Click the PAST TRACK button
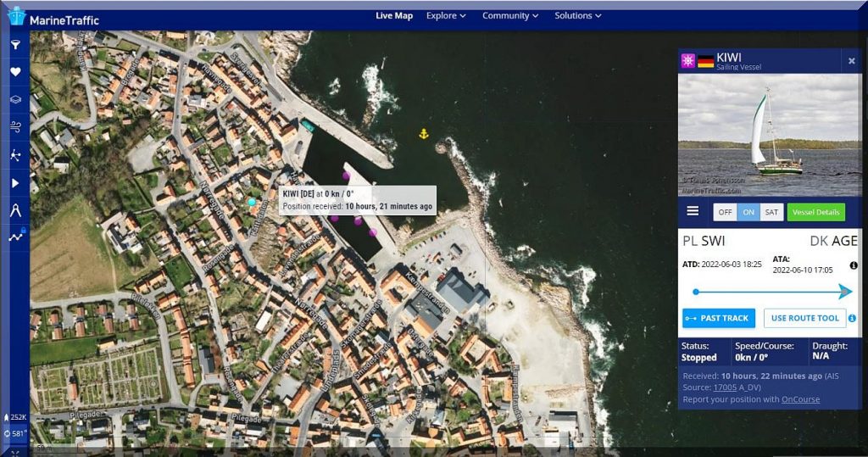868x457 pixels. [x=718, y=318]
